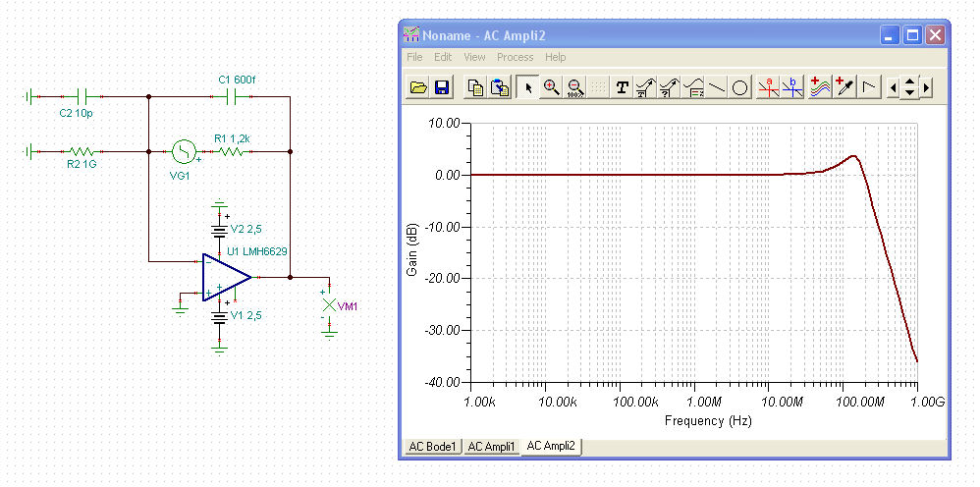
Task: Toggle the grid dots toolbar icon
Action: pos(598,87)
